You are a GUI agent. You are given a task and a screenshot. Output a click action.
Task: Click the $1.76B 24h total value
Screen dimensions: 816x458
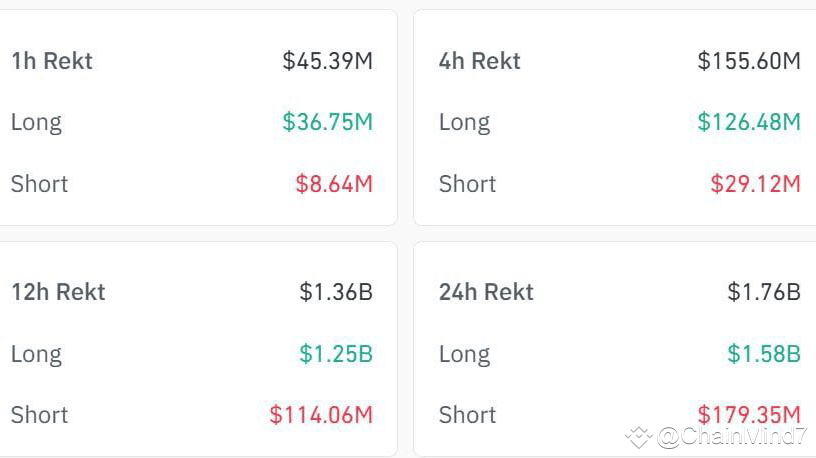coord(764,292)
